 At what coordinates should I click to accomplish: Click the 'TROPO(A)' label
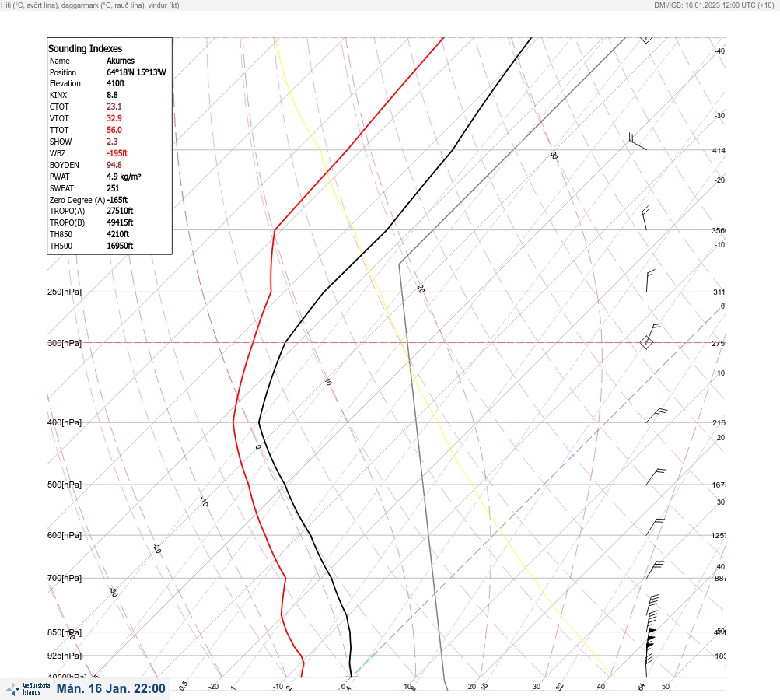pyautogui.click(x=67, y=211)
